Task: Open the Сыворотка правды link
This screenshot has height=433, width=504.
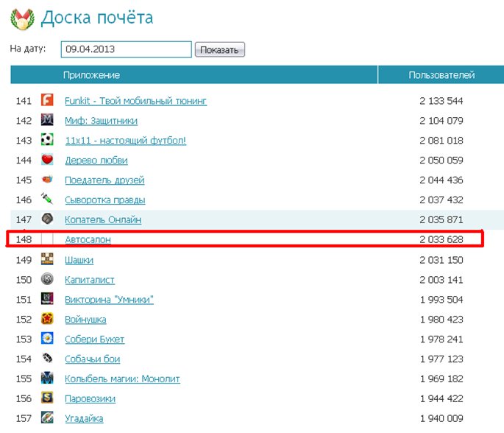Action: tap(105, 200)
